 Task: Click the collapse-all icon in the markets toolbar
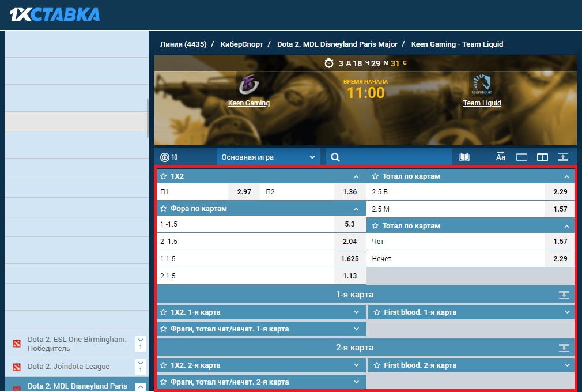(563, 157)
